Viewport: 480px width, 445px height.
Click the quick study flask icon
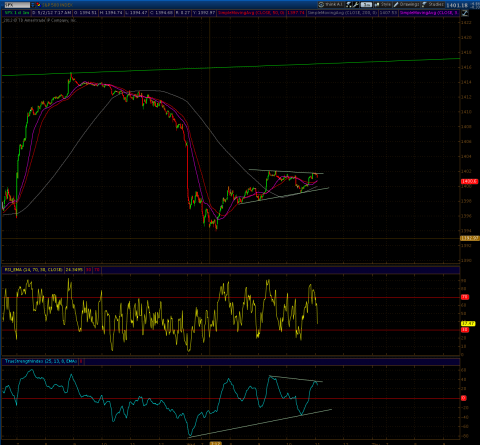(x=349, y=4)
